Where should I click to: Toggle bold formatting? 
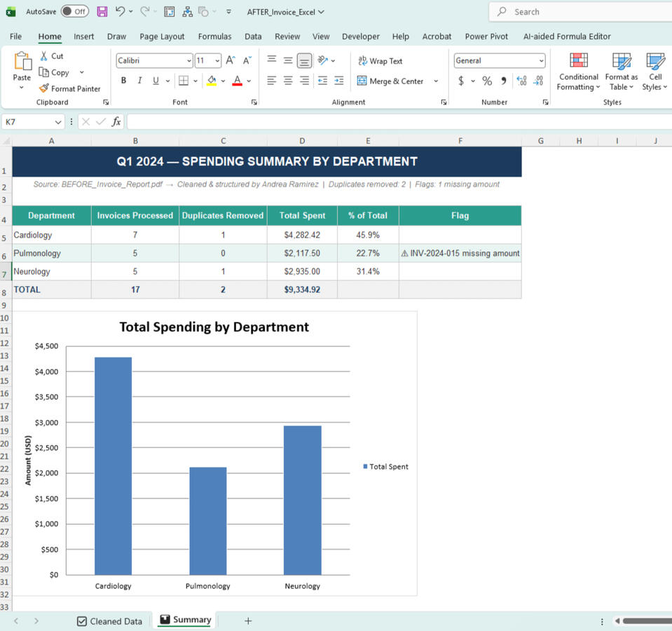pyautogui.click(x=123, y=81)
